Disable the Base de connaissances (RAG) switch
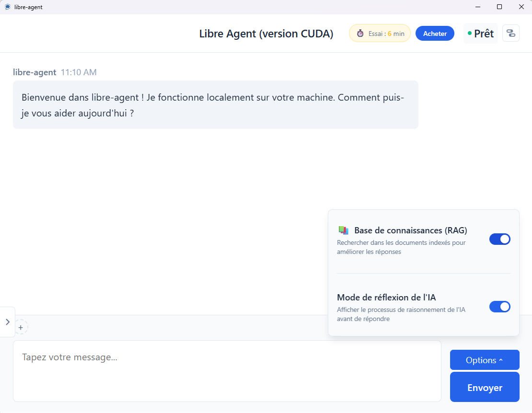 [x=499, y=239]
